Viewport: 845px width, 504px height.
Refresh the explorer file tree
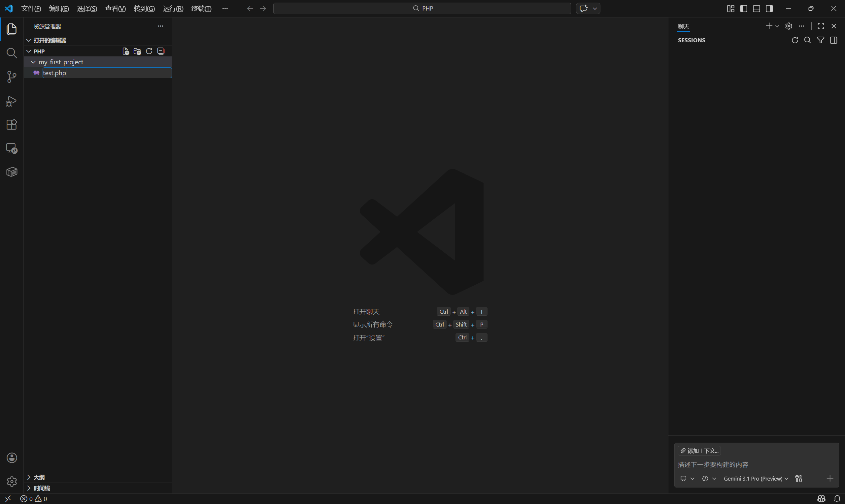149,51
